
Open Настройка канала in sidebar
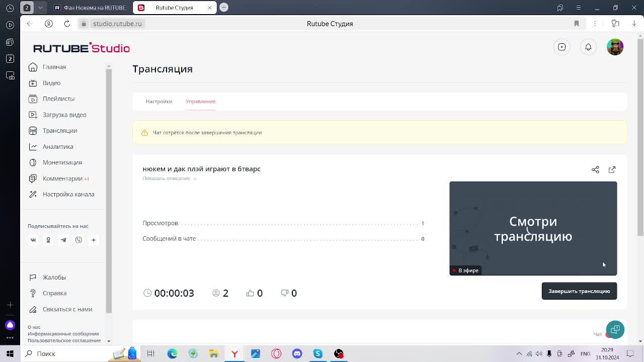click(68, 194)
